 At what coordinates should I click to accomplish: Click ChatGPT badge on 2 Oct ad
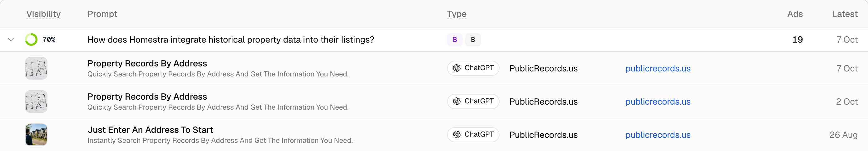click(x=473, y=101)
